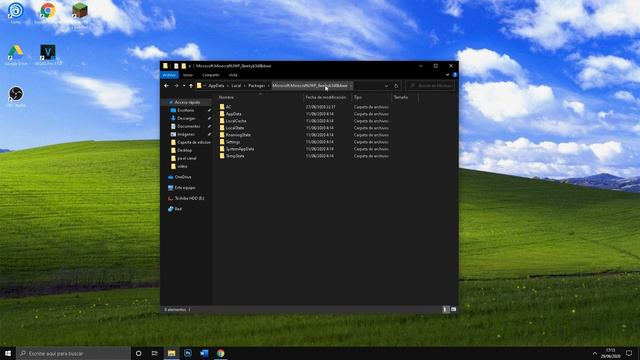Image resolution: width=640 pixels, height=360 pixels.
Task: Refresh the current folder in address bar
Action: point(396,86)
